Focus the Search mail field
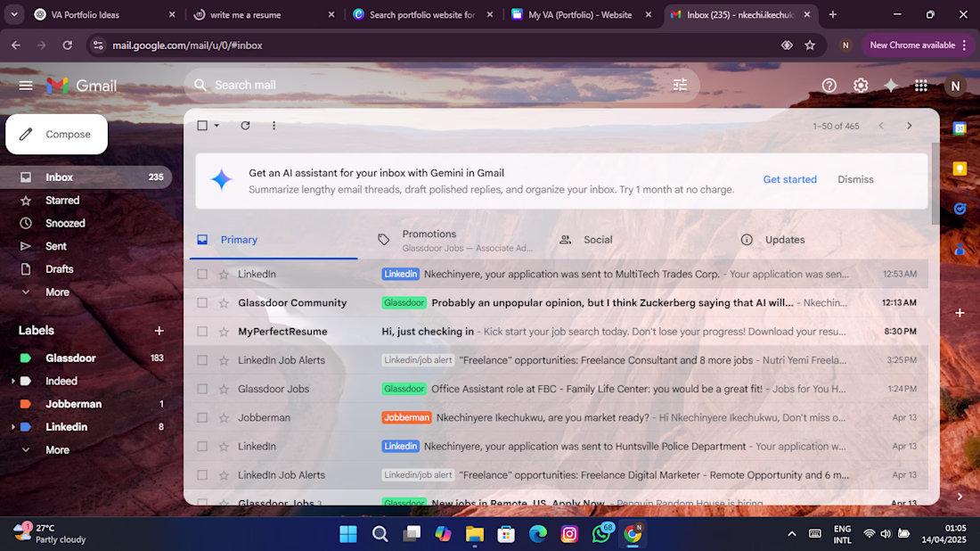The width and height of the screenshot is (980, 551). [x=441, y=85]
